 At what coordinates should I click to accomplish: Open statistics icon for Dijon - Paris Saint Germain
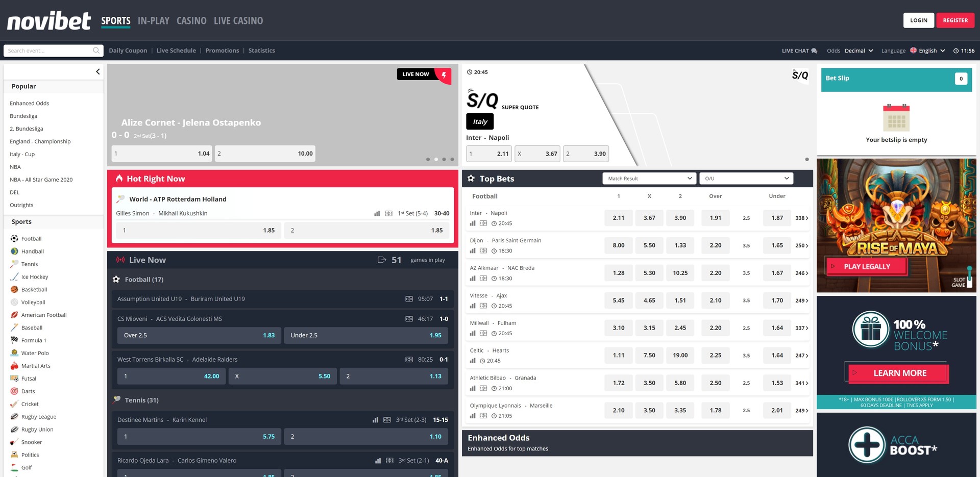473,251
